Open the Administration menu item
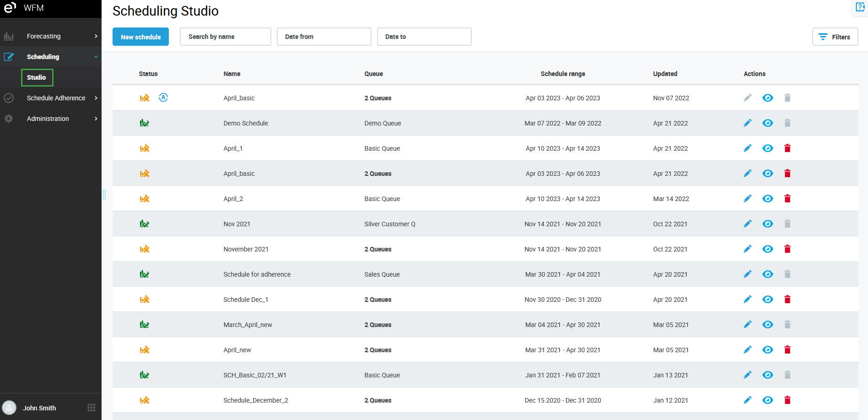The height and width of the screenshot is (420, 868). (x=48, y=119)
